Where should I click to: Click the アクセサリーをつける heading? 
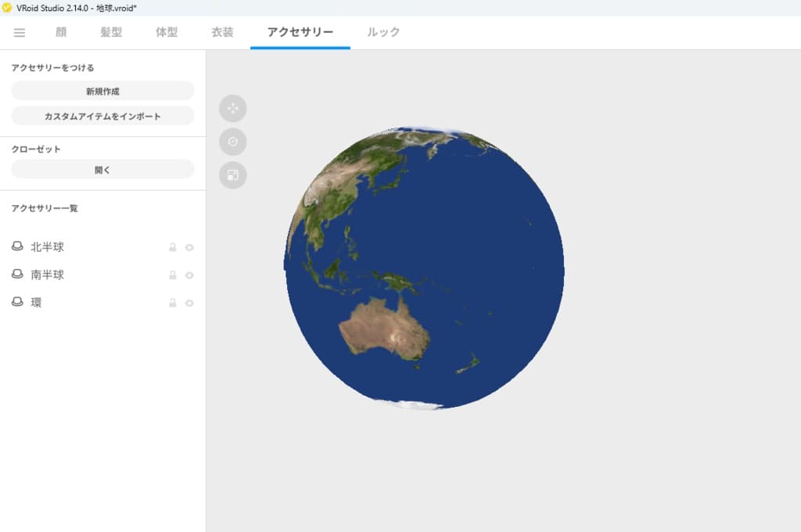pyautogui.click(x=52, y=67)
